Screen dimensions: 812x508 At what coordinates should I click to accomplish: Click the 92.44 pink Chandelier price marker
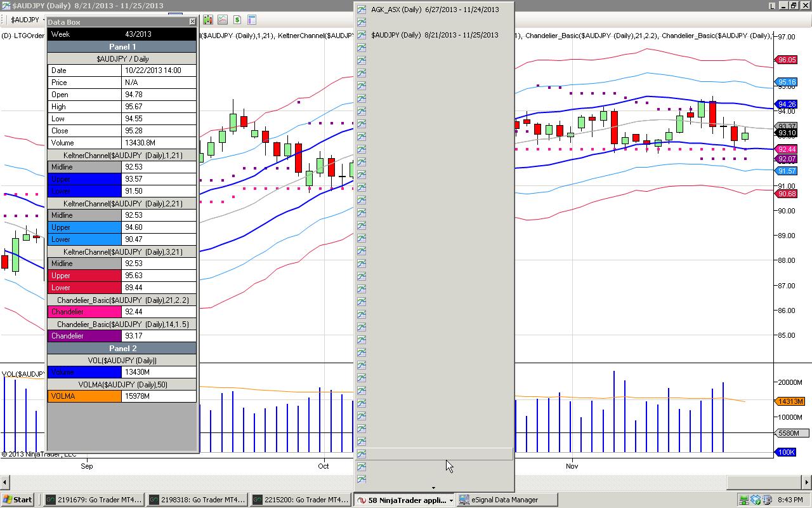click(787, 149)
